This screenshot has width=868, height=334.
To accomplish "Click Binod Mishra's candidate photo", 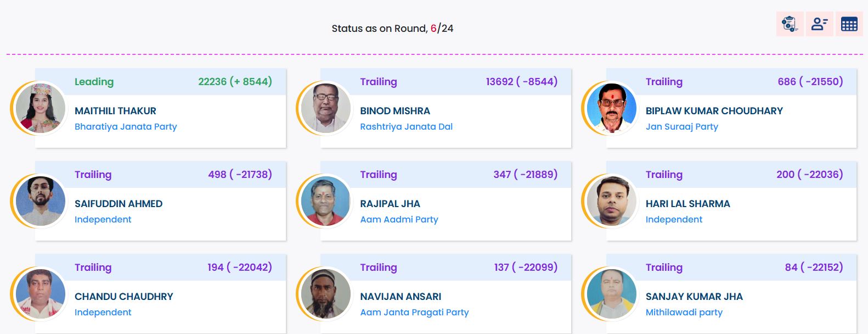I will (x=326, y=108).
